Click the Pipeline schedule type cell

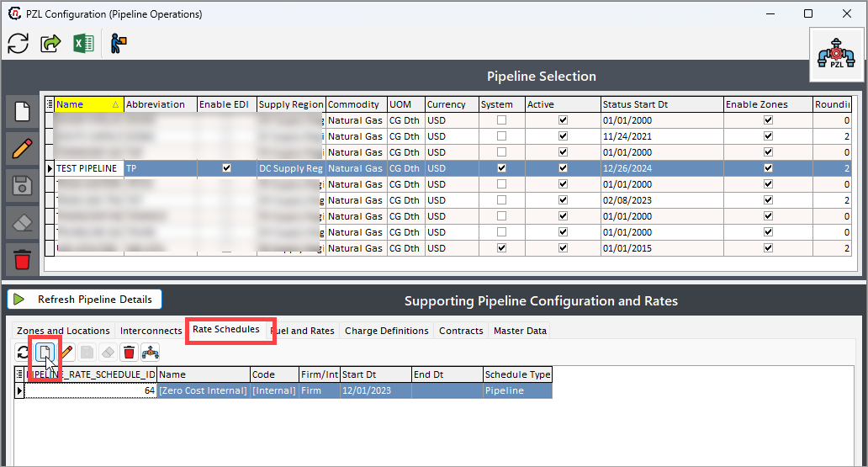point(517,390)
